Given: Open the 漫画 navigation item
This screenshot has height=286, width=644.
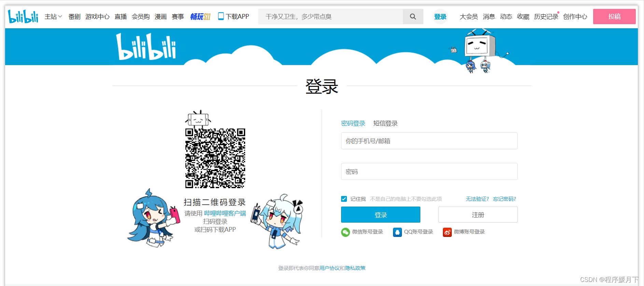Looking at the screenshot, I should (x=160, y=16).
